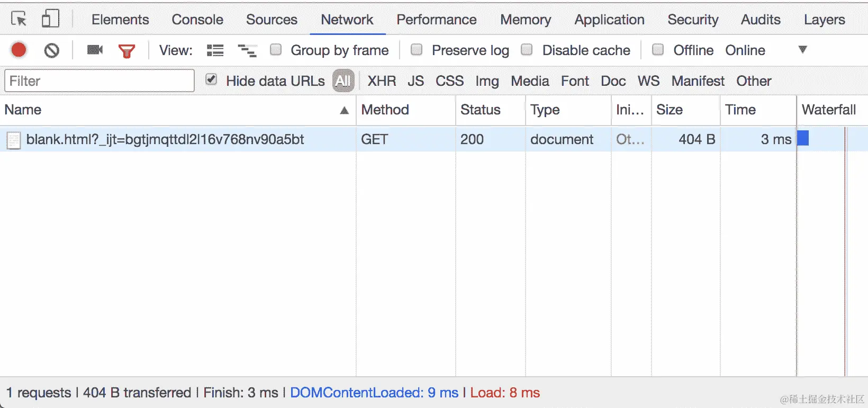Show the overview using the waterfall view icon
868x408 pixels.
247,50
